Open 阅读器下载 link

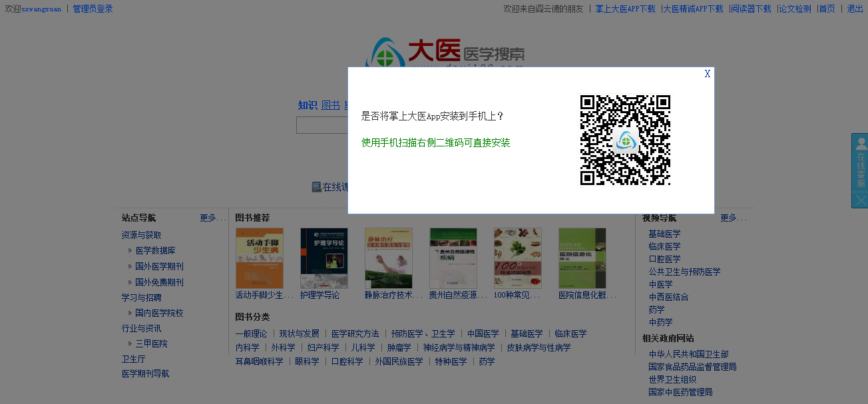pyautogui.click(x=752, y=9)
